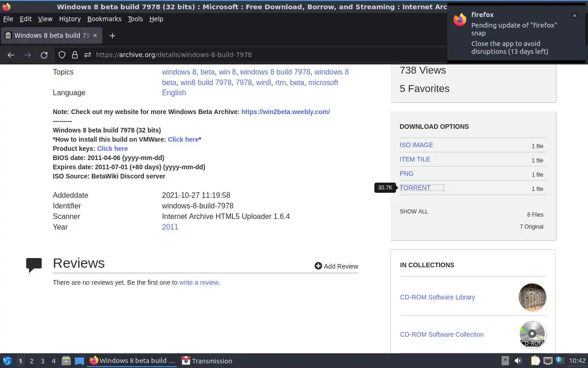
Task: Switch to virtual desktop 3
Action: tap(42, 361)
